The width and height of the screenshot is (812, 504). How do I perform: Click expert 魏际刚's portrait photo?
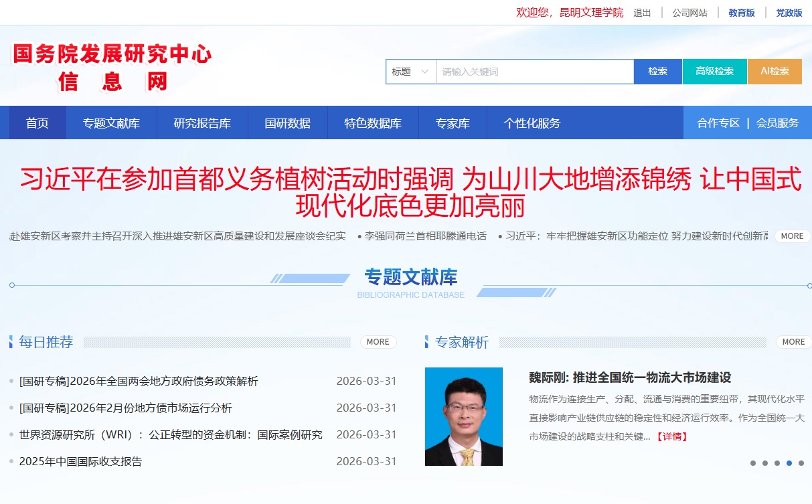click(463, 416)
